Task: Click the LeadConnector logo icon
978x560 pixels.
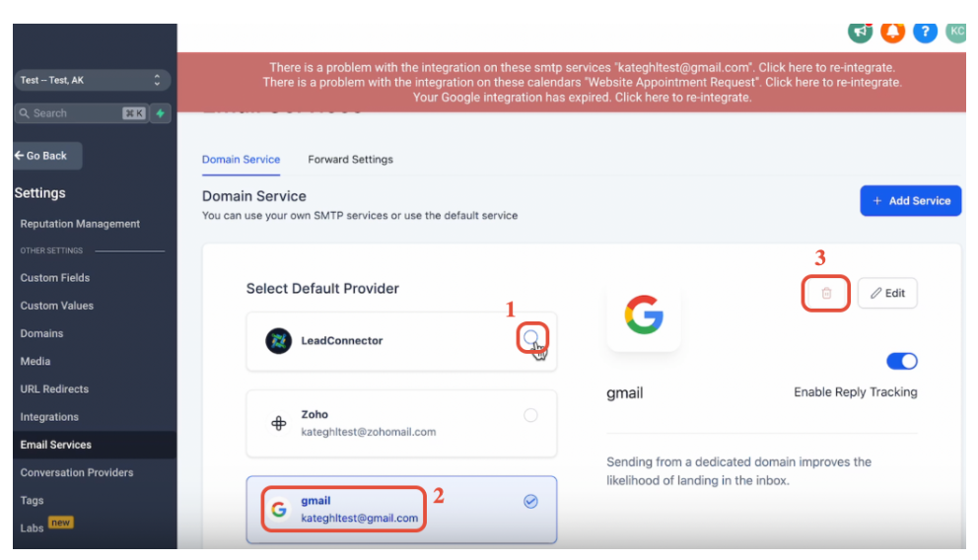Action: (278, 340)
